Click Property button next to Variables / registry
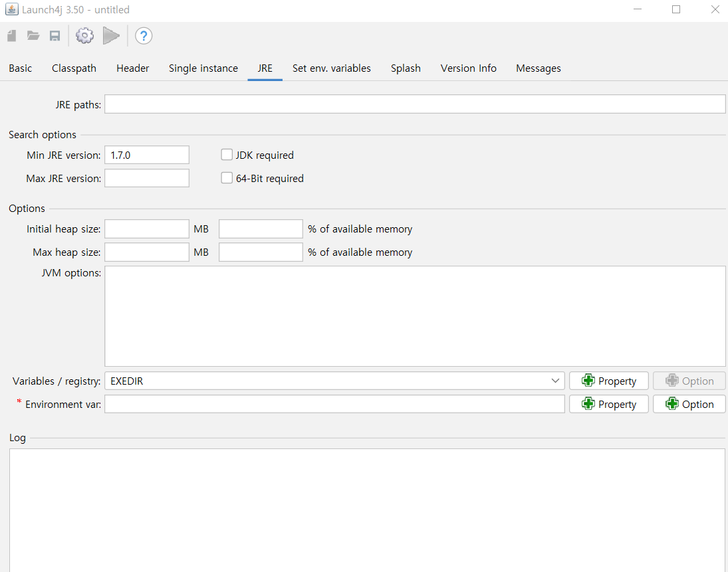The image size is (728, 572). [609, 381]
